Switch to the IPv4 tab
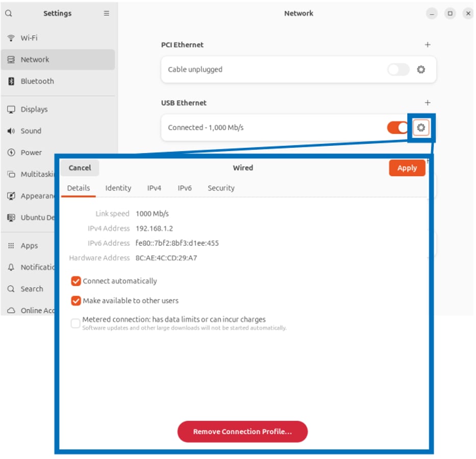476x459 pixels. point(154,188)
